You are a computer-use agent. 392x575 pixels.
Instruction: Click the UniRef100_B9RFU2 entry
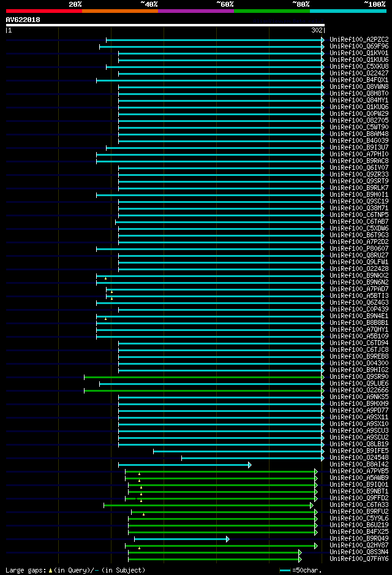coord(359,511)
